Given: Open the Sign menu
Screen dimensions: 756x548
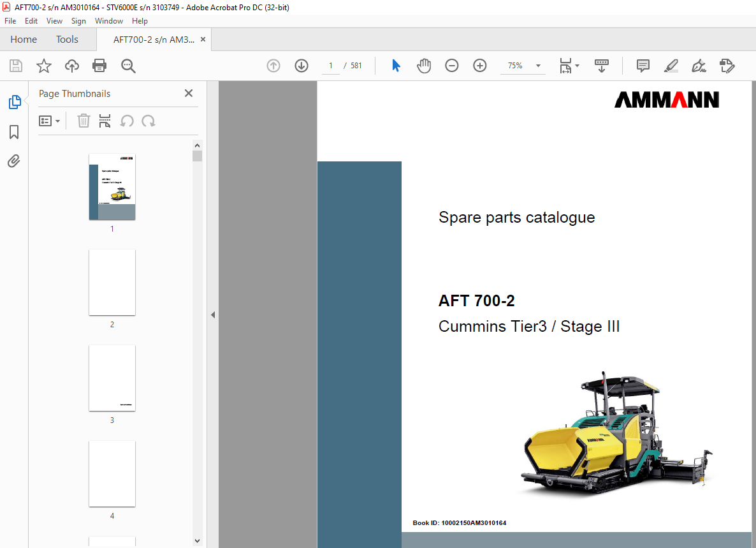Looking at the screenshot, I should coord(78,21).
